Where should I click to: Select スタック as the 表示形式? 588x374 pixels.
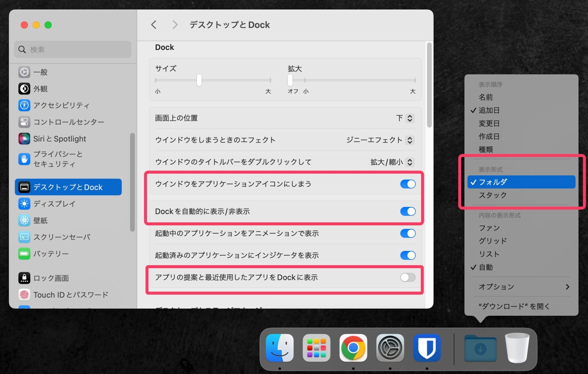coord(492,195)
